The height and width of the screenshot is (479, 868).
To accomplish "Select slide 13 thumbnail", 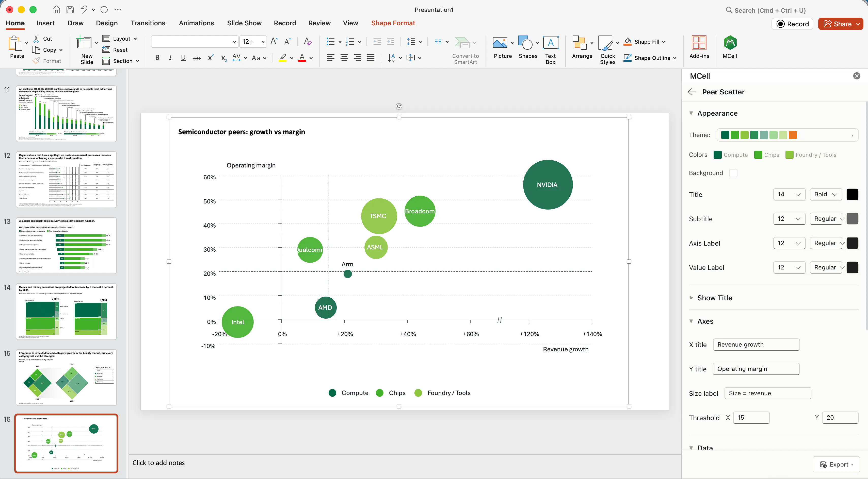I will coord(66,245).
